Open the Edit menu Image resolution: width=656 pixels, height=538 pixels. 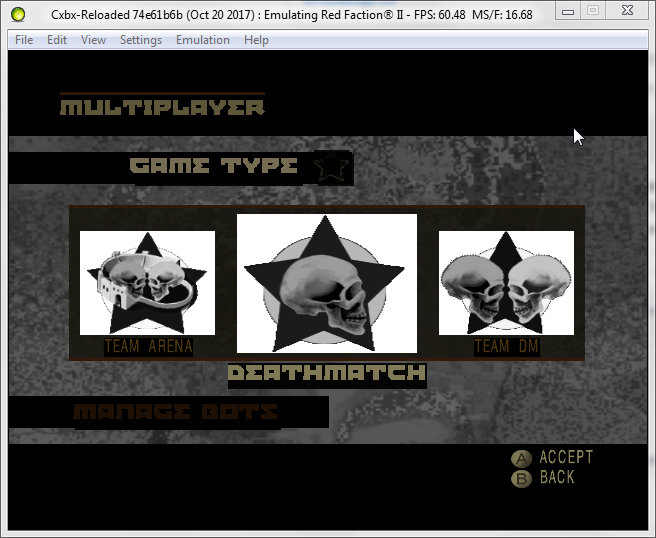click(56, 40)
